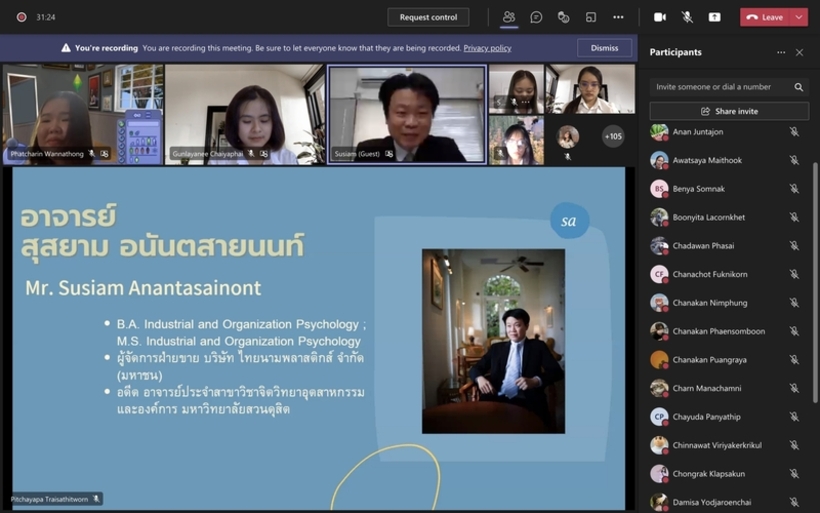820x513 pixels.
Task: Click the muted mic icon for Benya Somnak
Action: tap(794, 189)
